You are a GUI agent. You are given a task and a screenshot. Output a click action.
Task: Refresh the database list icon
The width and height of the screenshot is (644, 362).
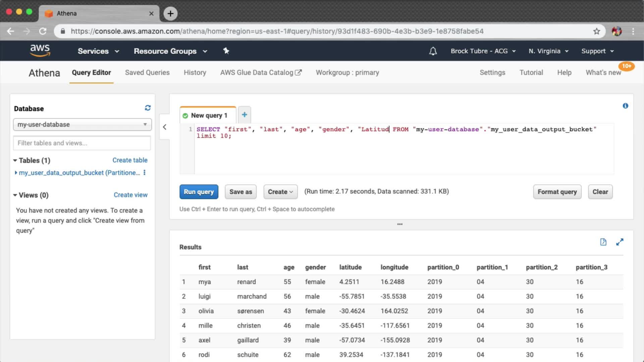[x=148, y=108]
